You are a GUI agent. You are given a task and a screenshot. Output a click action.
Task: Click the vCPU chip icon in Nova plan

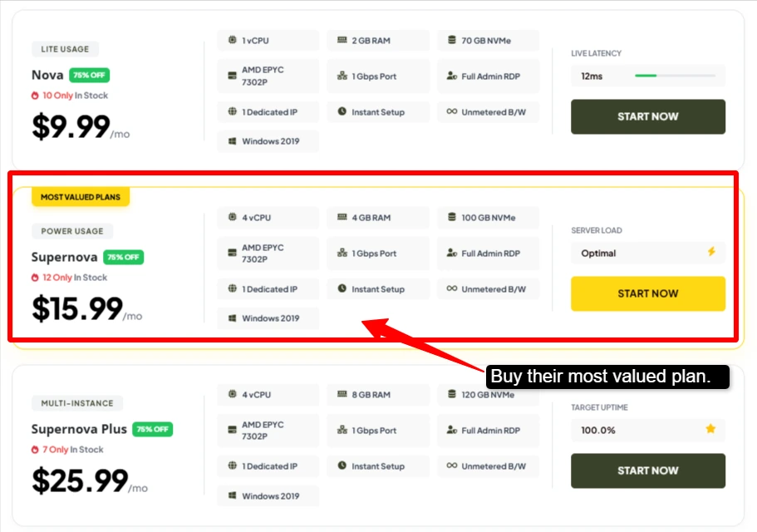(x=232, y=40)
